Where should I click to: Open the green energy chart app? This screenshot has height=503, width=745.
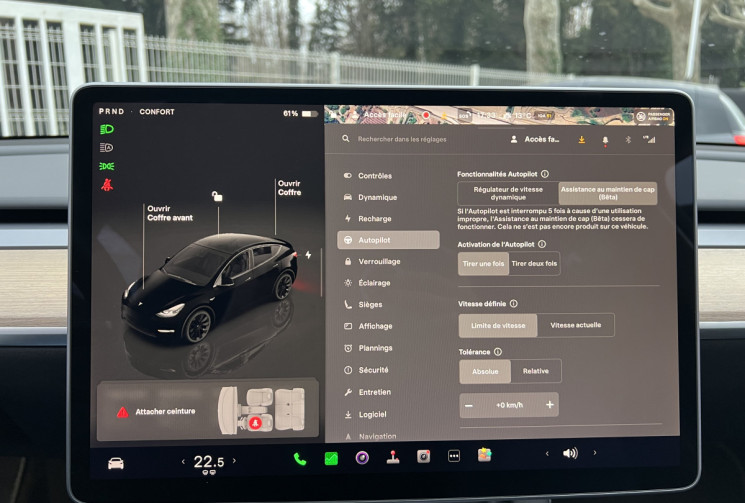point(331,458)
